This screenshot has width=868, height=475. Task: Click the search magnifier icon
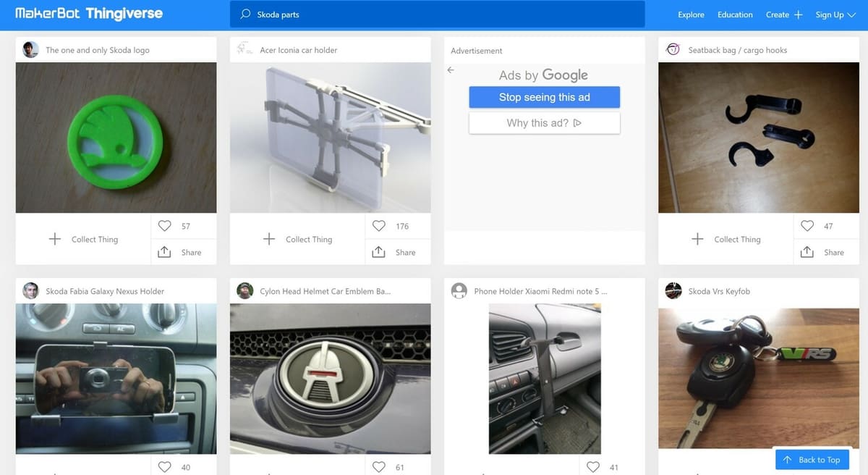point(245,14)
